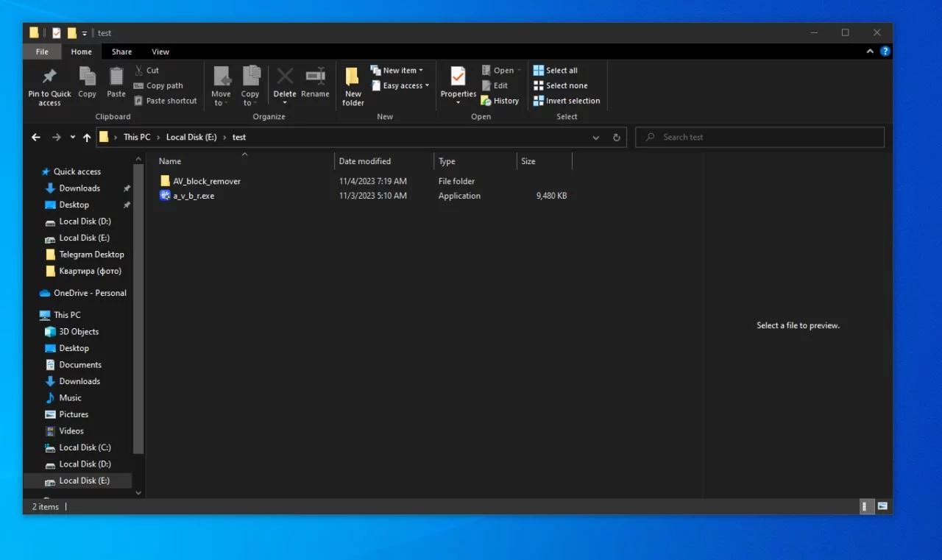This screenshot has width=942, height=560.
Task: Open Documents in navigation pane
Action: pyautogui.click(x=80, y=365)
